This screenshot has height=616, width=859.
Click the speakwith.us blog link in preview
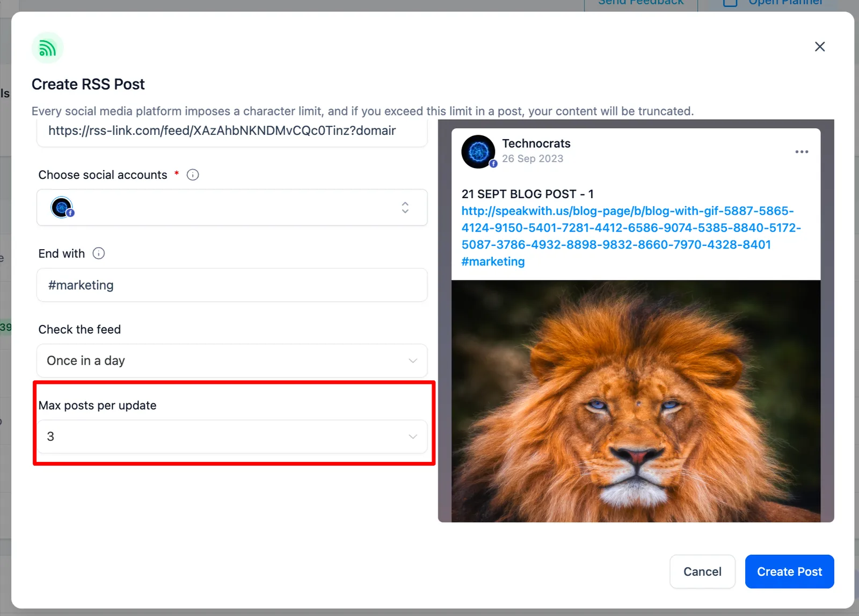click(x=631, y=228)
